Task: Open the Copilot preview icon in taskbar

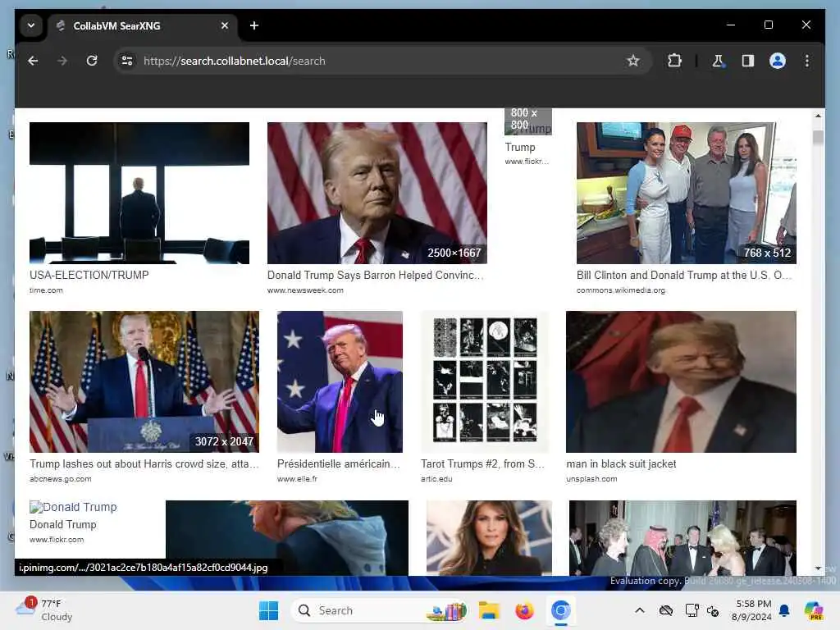Action: point(814,610)
